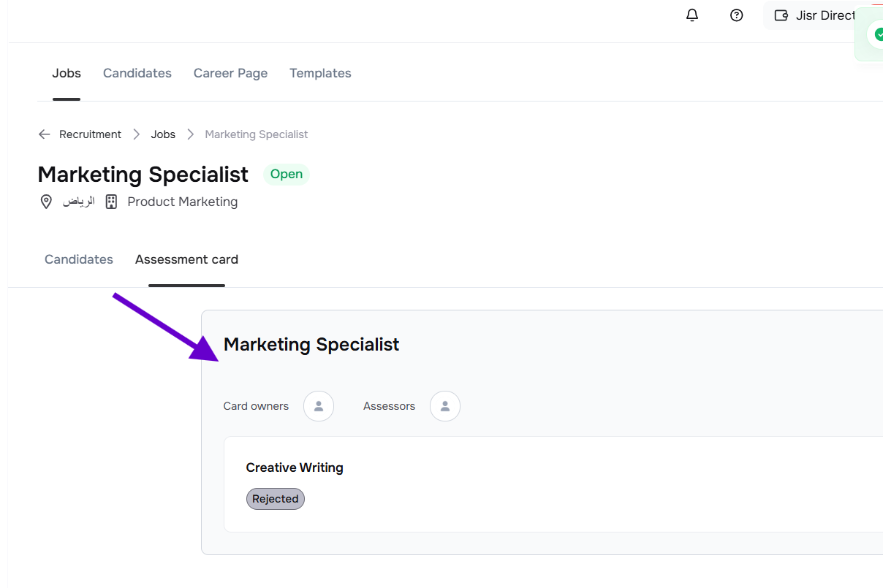
Task: Open the Career Page tab
Action: click(230, 73)
